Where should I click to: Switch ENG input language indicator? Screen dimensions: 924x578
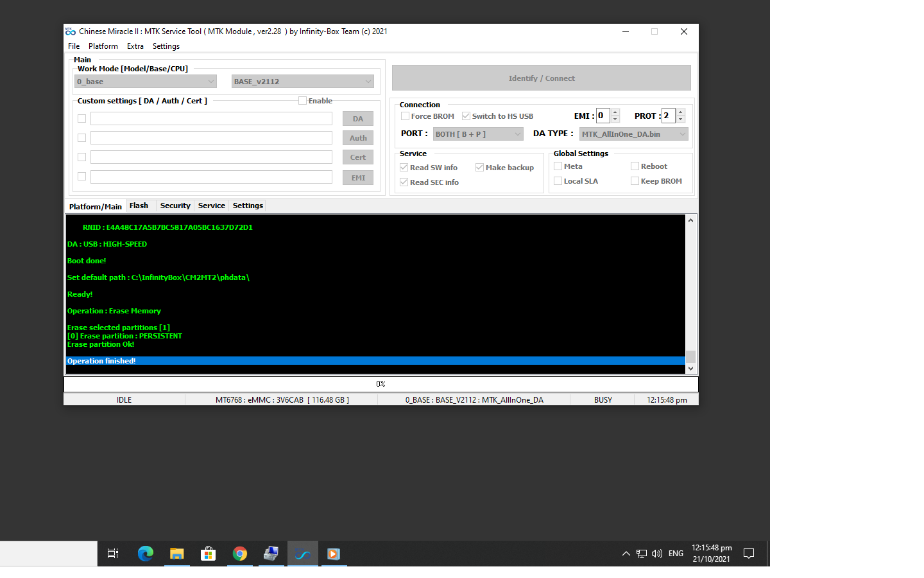pyautogui.click(x=676, y=554)
